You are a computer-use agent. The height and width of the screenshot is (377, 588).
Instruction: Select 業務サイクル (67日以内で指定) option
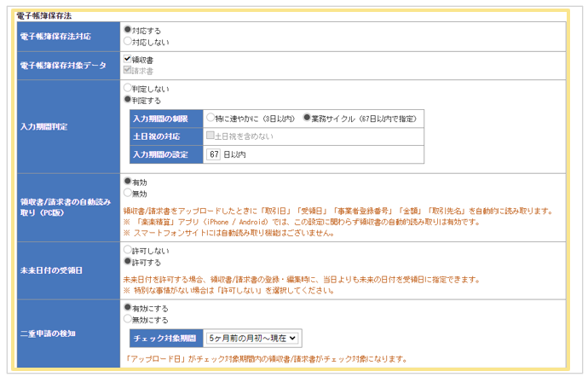(x=308, y=118)
